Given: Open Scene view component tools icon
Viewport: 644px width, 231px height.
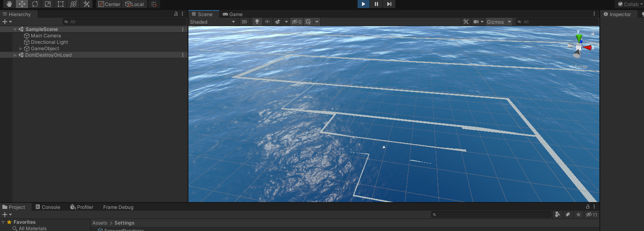Looking at the screenshot, I should pos(466,22).
